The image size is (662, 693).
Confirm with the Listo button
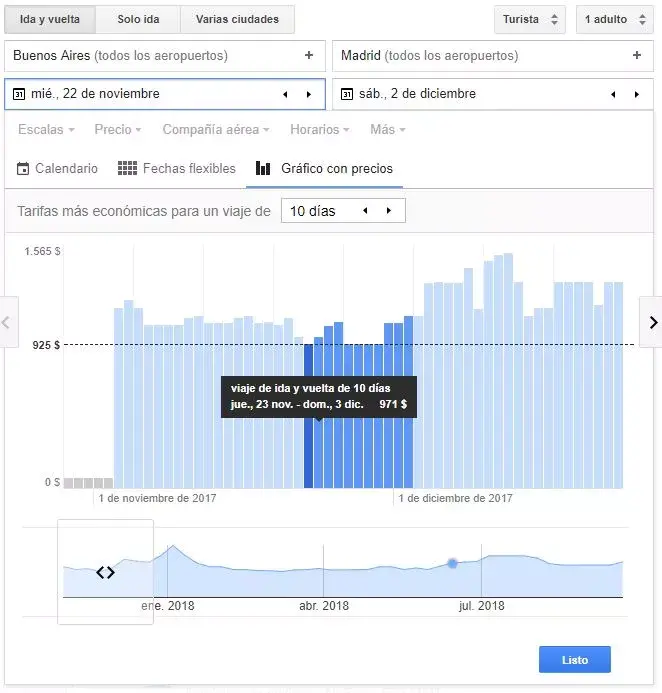(x=574, y=659)
